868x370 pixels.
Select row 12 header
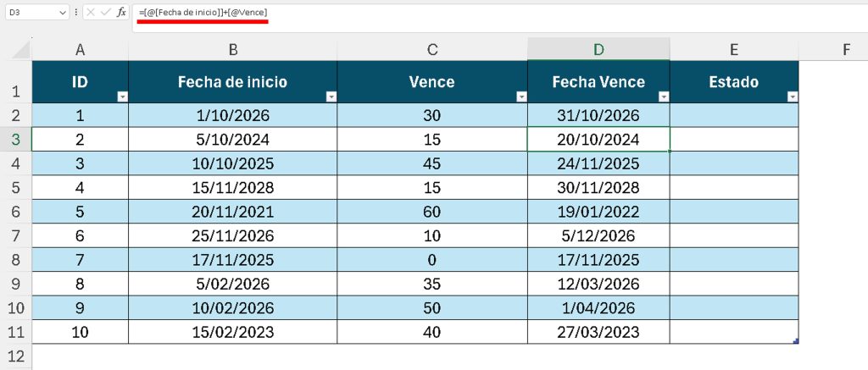point(15,356)
